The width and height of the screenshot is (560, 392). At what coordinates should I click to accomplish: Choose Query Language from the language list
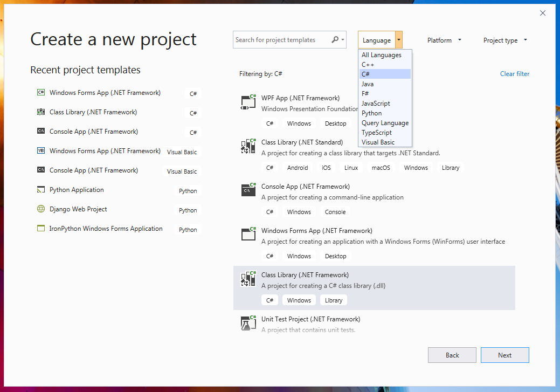385,122
